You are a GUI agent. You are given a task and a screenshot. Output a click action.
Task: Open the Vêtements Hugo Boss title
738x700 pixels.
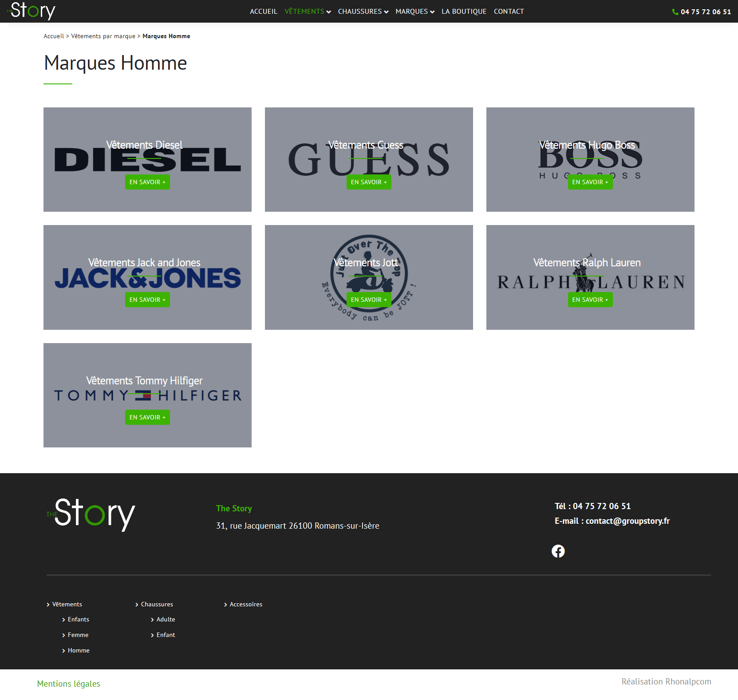(x=587, y=145)
